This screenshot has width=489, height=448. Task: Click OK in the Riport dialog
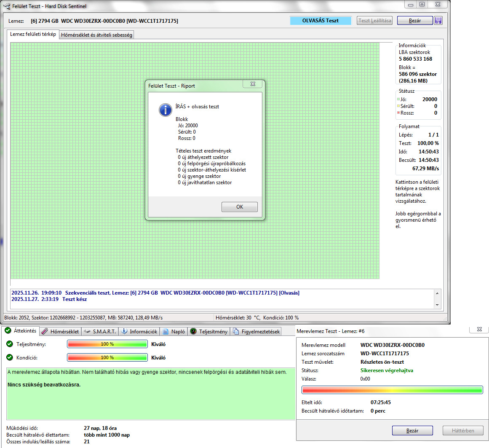240,207
